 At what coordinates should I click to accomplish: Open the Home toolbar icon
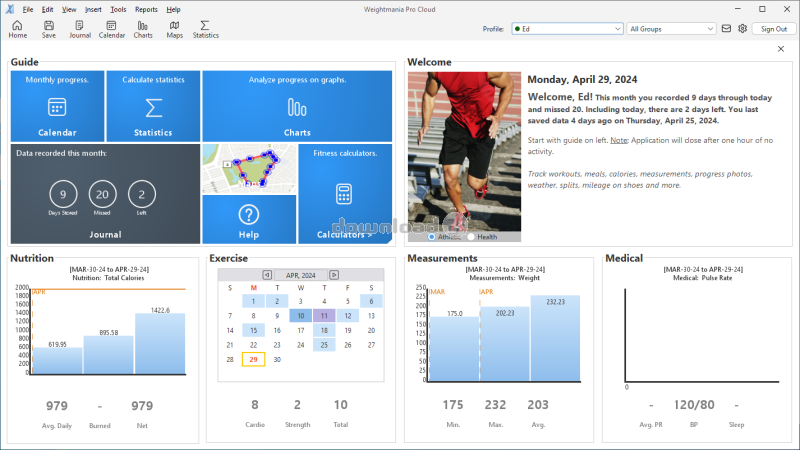(x=17, y=29)
